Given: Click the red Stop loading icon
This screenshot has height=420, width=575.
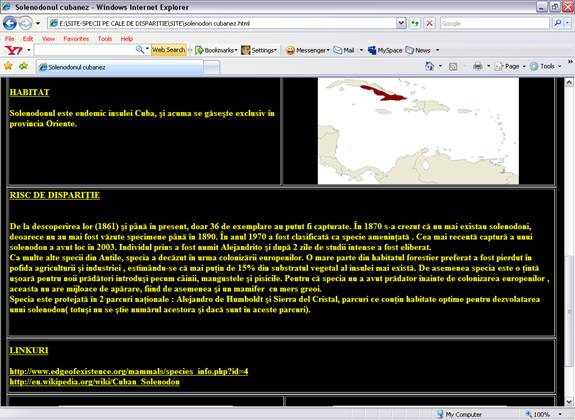Looking at the screenshot, I should coord(429,23).
